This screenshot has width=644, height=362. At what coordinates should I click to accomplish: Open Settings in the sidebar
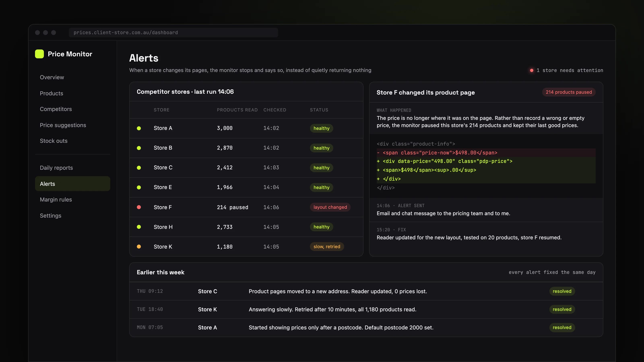point(72,216)
